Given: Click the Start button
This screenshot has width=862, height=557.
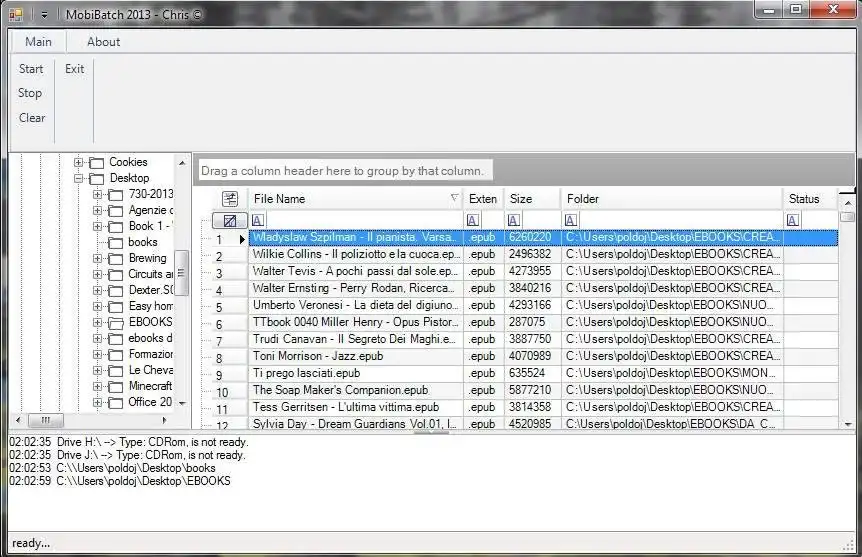Looking at the screenshot, I should [31, 69].
